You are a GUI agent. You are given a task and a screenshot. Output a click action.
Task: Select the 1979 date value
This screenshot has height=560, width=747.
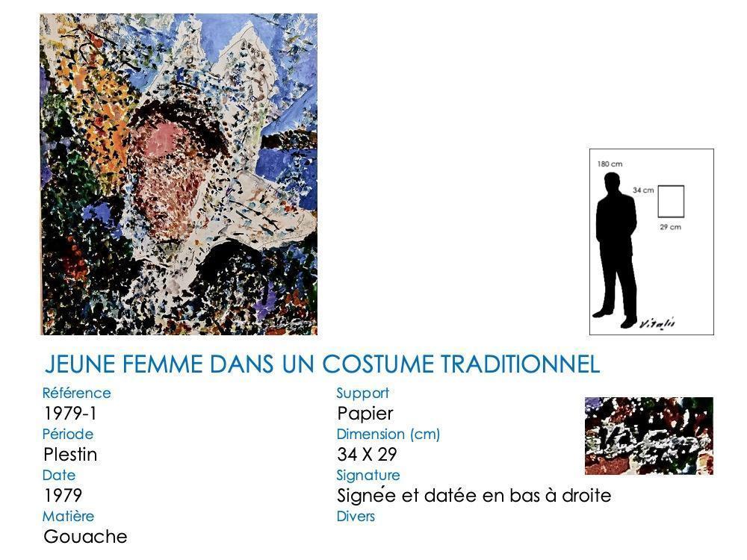tap(63, 495)
